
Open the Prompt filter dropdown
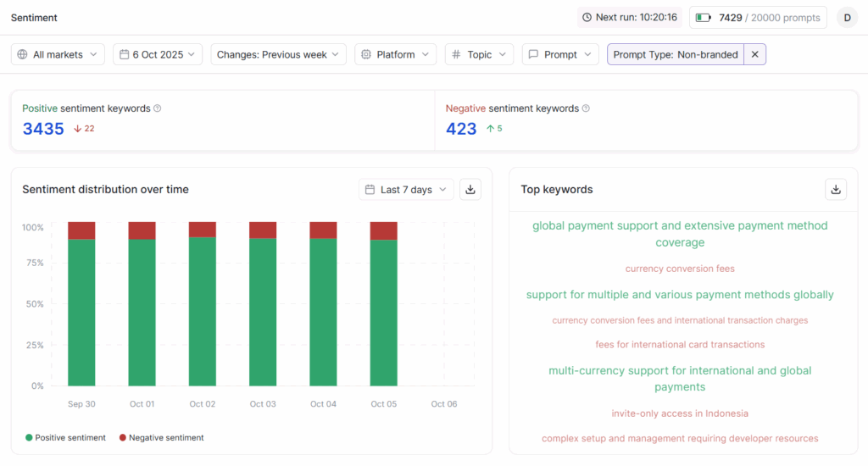[x=560, y=54]
